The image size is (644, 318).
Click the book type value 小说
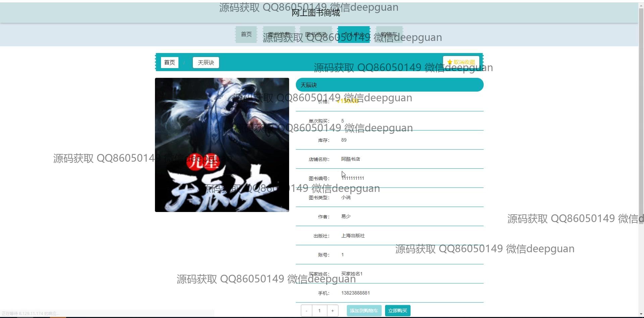click(x=346, y=198)
